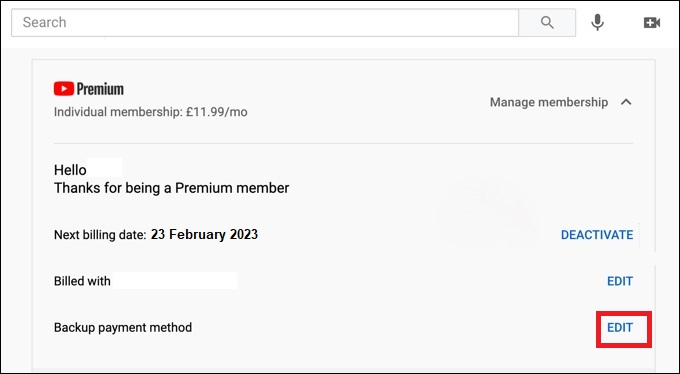Open the Create video camera icon

pyautogui.click(x=652, y=23)
